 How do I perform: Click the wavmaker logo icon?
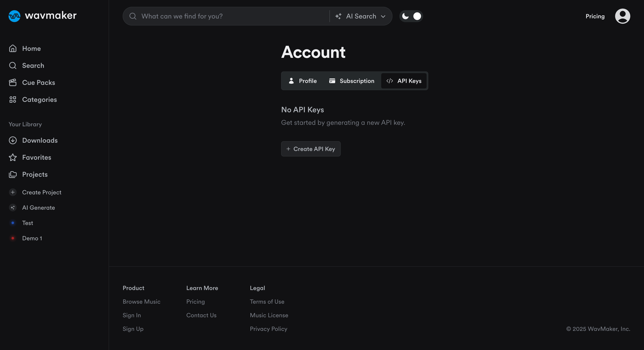pyautogui.click(x=14, y=16)
